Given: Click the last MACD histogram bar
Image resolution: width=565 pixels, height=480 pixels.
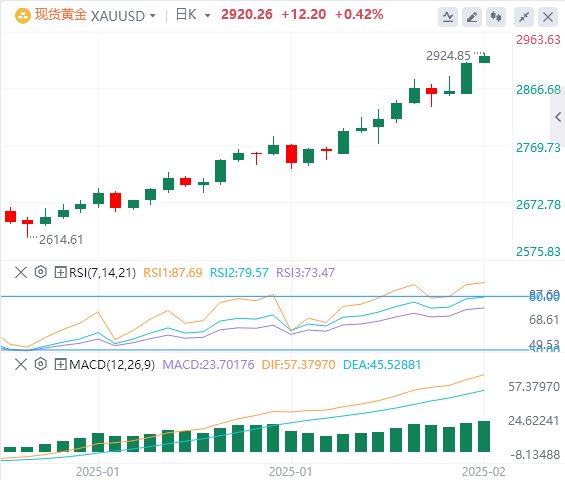Looking at the screenshot, I should click(484, 436).
